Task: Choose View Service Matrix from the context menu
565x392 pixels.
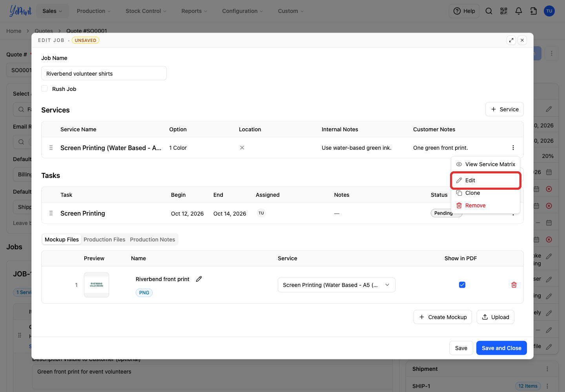Action: (x=485, y=164)
